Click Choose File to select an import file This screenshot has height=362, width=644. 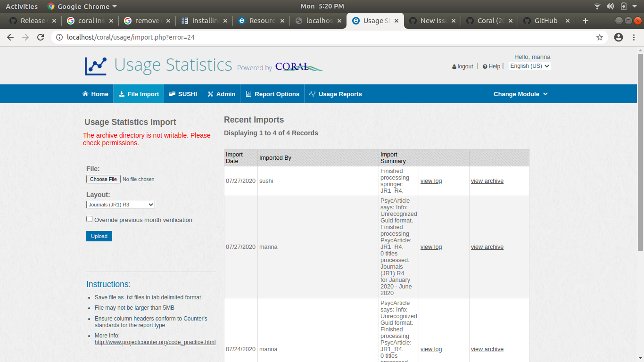[x=103, y=179]
